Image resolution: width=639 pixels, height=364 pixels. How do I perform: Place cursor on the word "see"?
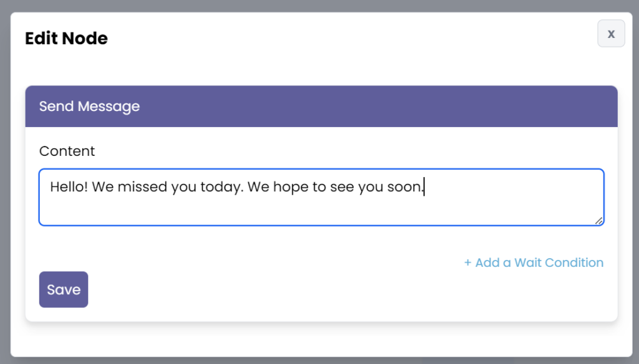[343, 186]
